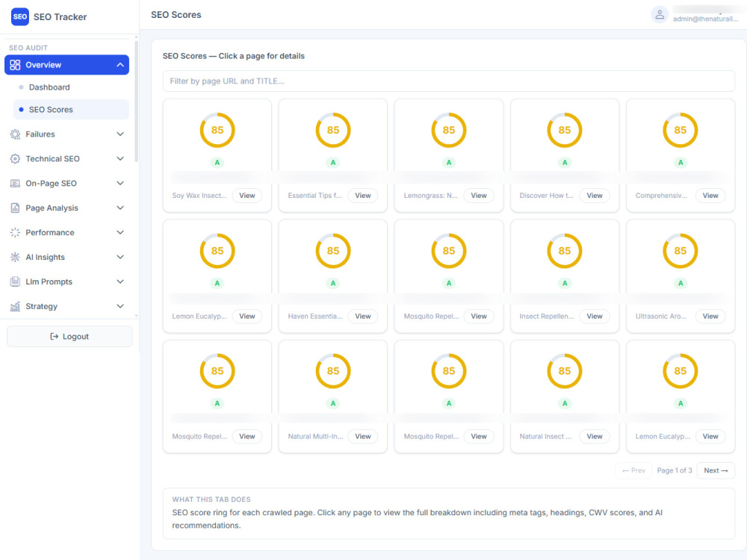Image resolution: width=747 pixels, height=560 pixels.
Task: Click the Logout button
Action: click(x=69, y=337)
